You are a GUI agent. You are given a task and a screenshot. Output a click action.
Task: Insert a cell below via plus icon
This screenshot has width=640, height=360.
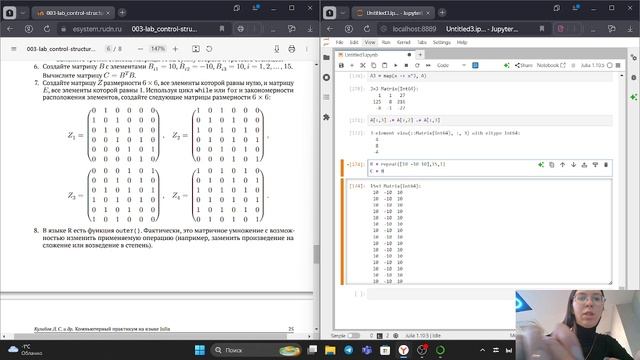352,65
